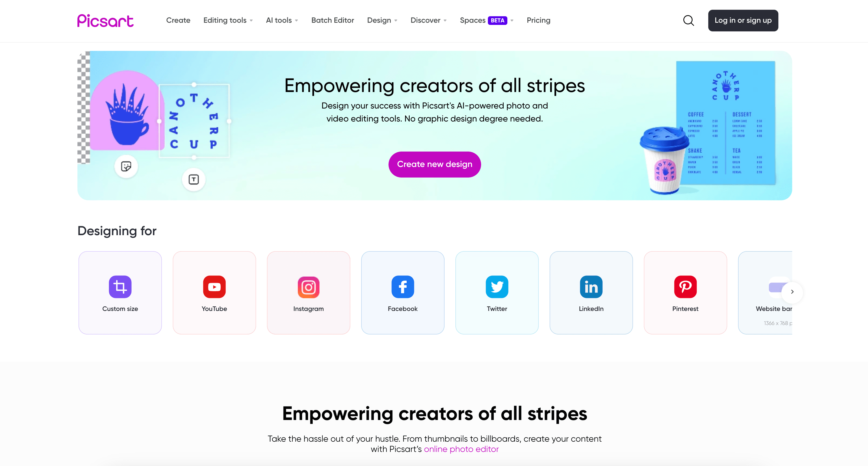Viewport: 868px width, 466px height.
Task: Click the LinkedIn design template icon
Action: tap(591, 286)
